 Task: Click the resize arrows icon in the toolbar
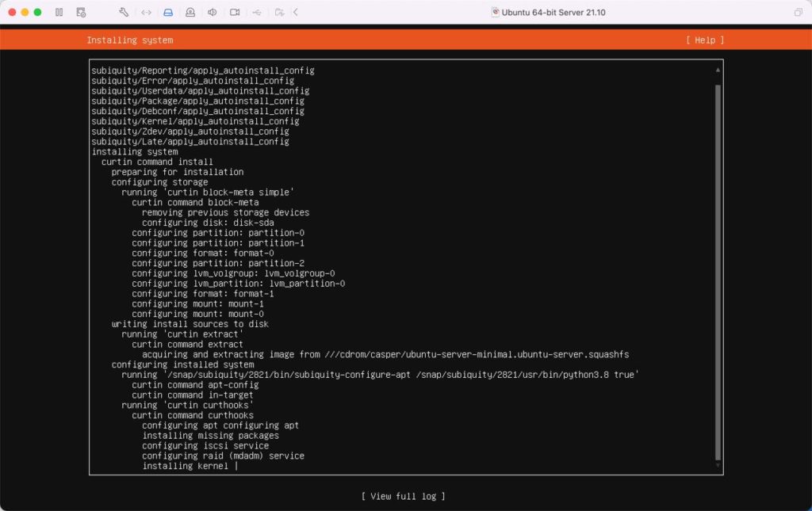pos(146,12)
